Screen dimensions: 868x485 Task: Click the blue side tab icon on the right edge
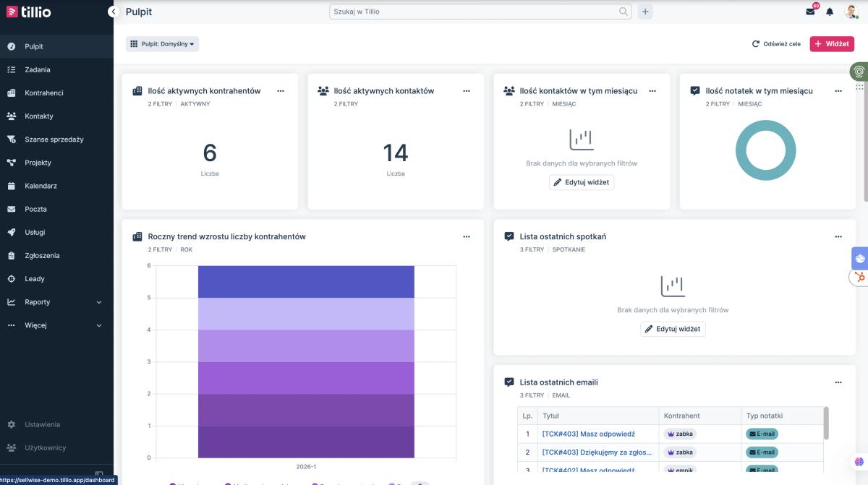point(860,257)
